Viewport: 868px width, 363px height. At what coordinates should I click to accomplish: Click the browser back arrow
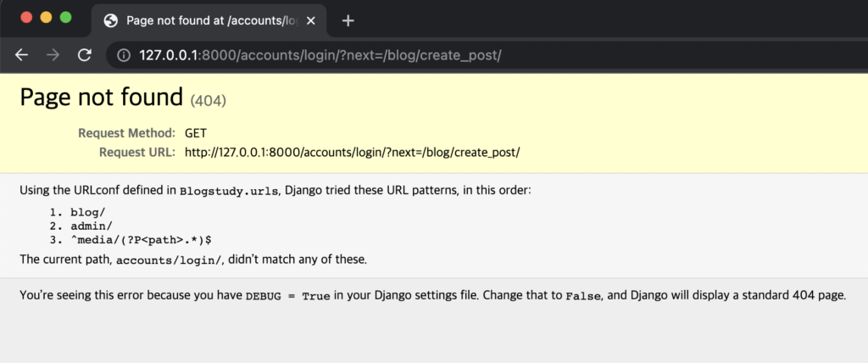pyautogui.click(x=21, y=55)
